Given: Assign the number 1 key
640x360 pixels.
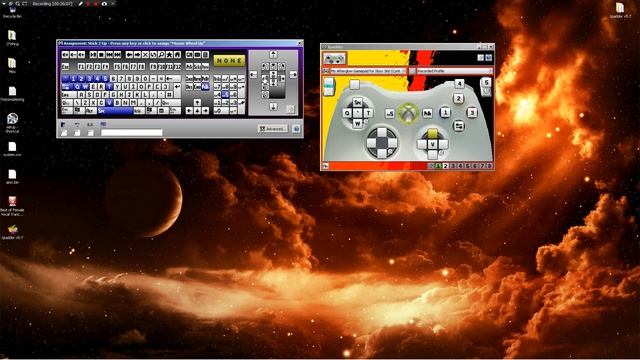Looking at the screenshot, I should [x=73, y=78].
